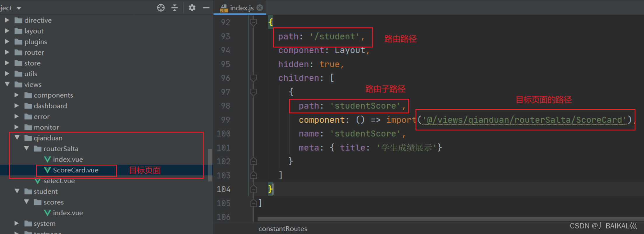This screenshot has height=234, width=644.
Task: Click the Vue icon of routerSalta index.vue
Action: (47, 159)
